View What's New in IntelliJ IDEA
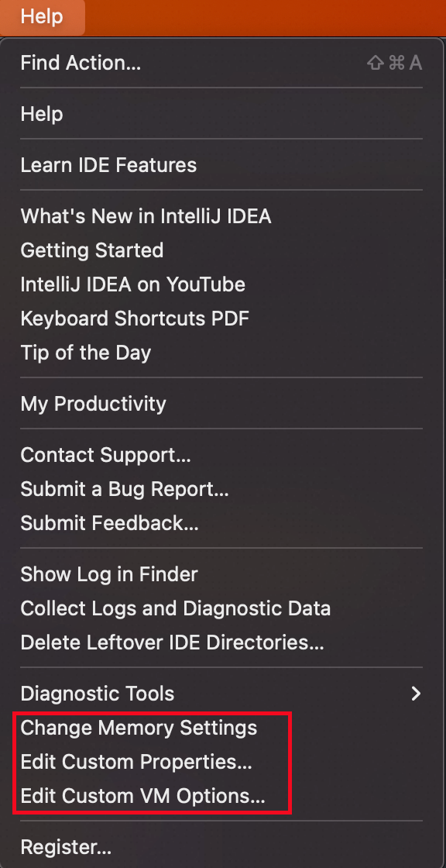The image size is (446, 868). [x=146, y=216]
